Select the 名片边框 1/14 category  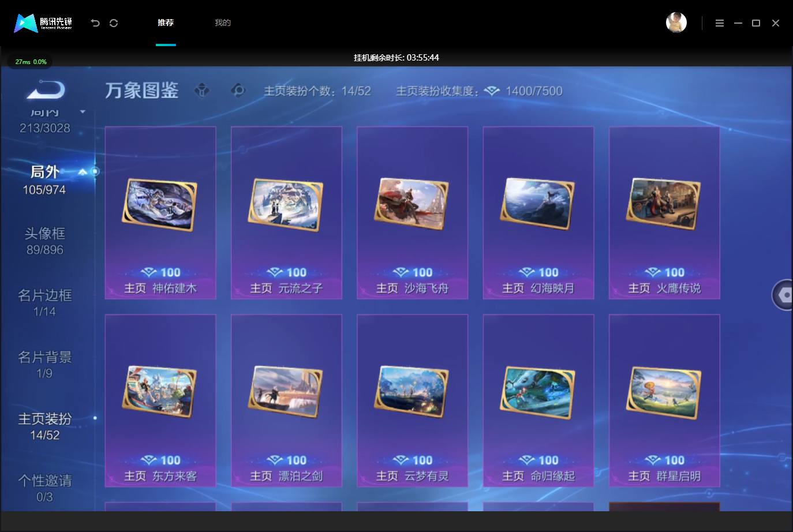click(x=44, y=303)
